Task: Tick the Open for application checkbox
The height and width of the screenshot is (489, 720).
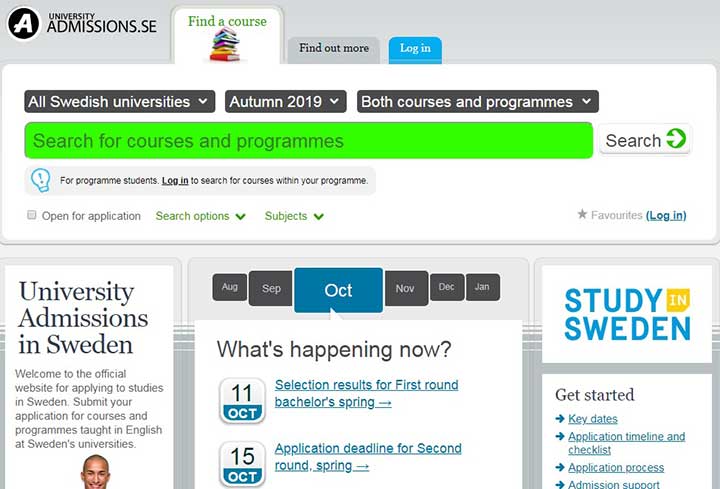Action: pos(31,215)
